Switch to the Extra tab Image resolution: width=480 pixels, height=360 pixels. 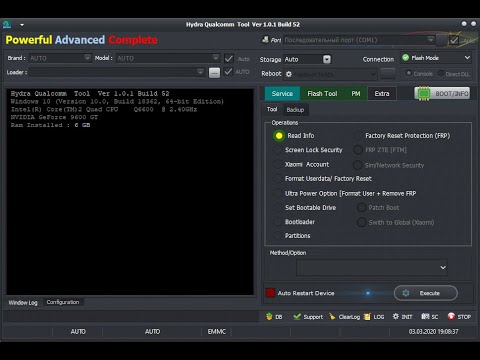click(x=382, y=94)
